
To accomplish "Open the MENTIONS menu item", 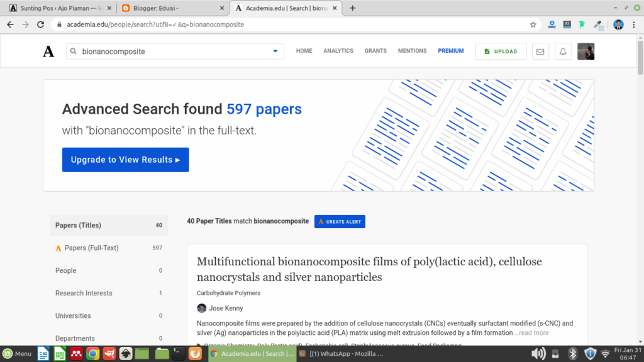I will (x=412, y=51).
